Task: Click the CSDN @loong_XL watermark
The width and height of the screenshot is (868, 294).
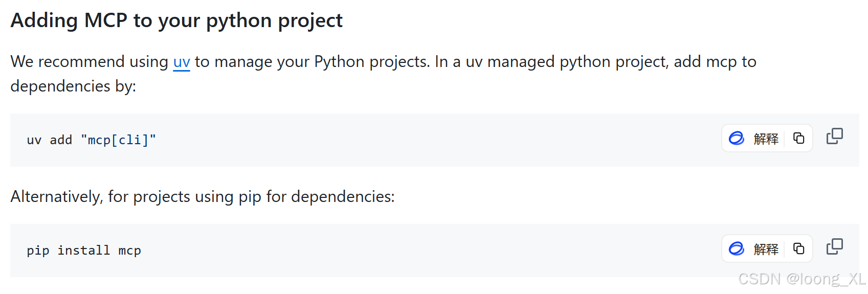Action: pyautogui.click(x=802, y=279)
